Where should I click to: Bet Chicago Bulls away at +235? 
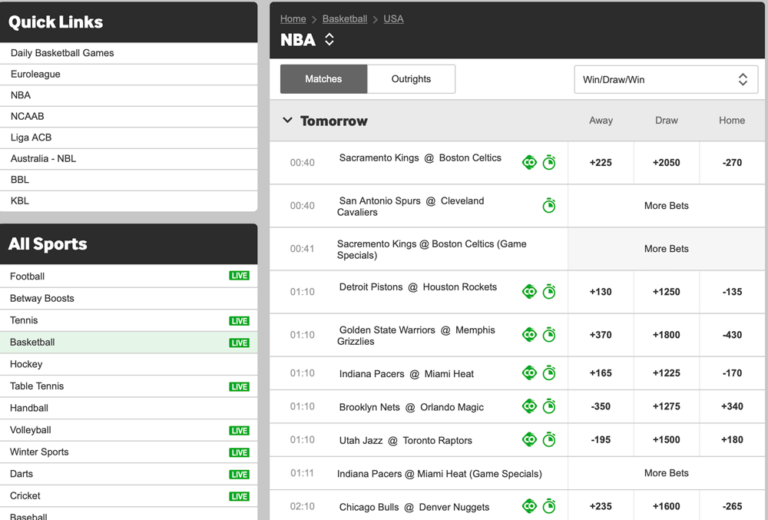click(600, 506)
